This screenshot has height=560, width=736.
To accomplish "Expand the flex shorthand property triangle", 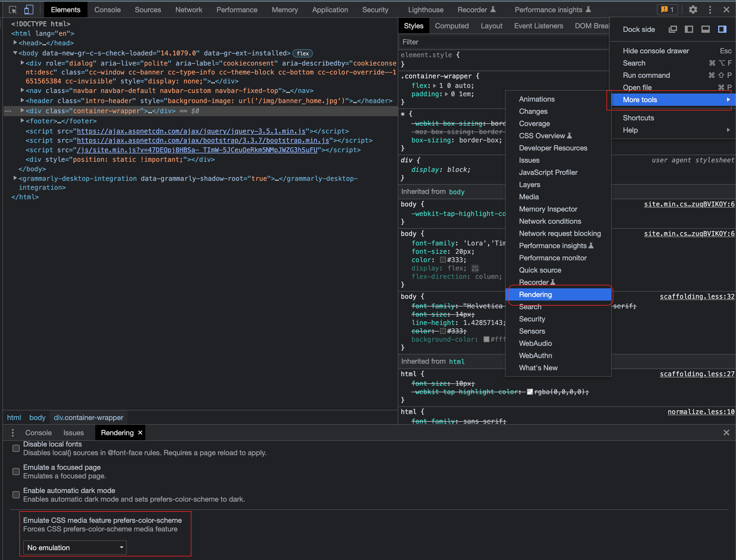I will [x=434, y=86].
